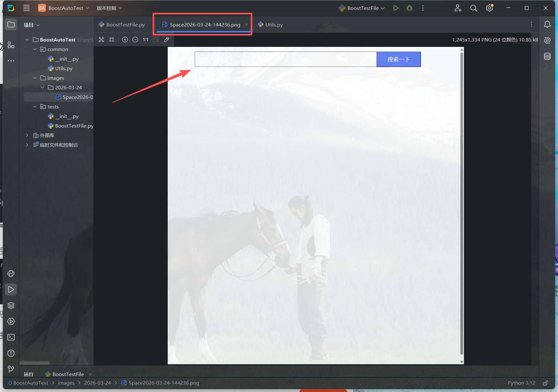Open the Services tool window
The image size is (558, 392).
pyautogui.click(x=11, y=322)
